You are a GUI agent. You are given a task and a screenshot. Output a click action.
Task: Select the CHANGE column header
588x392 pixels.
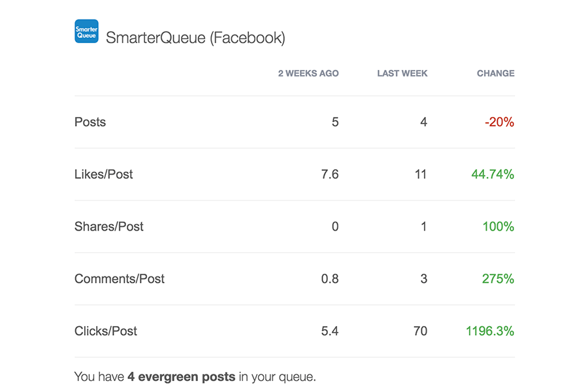[x=495, y=73]
